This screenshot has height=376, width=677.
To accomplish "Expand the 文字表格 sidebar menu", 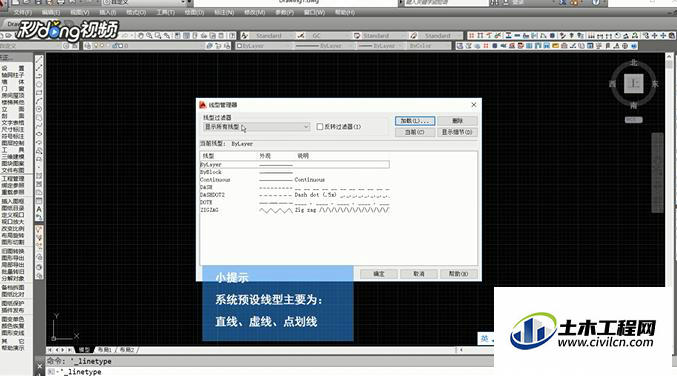I will pos(13,123).
